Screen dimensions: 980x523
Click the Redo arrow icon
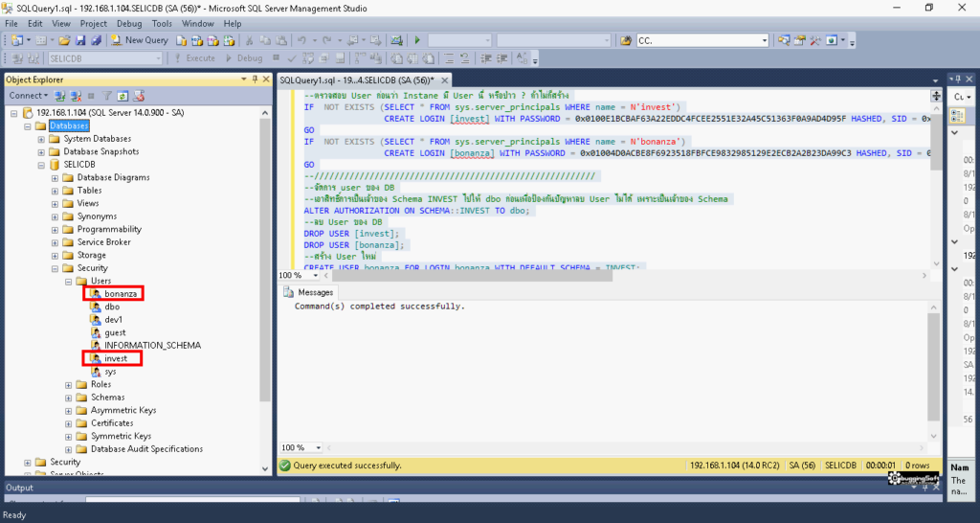click(x=329, y=40)
